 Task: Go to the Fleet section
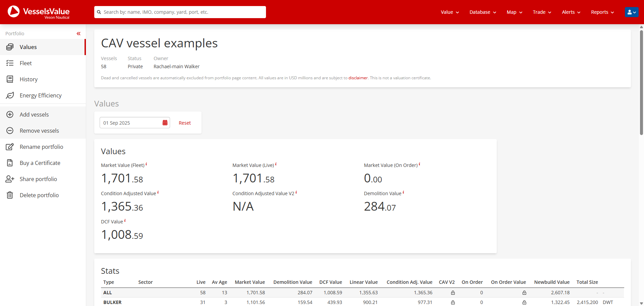pos(26,63)
